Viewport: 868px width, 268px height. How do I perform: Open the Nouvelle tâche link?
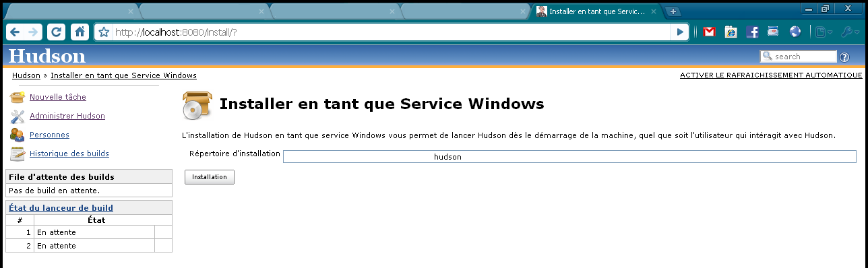(x=58, y=97)
